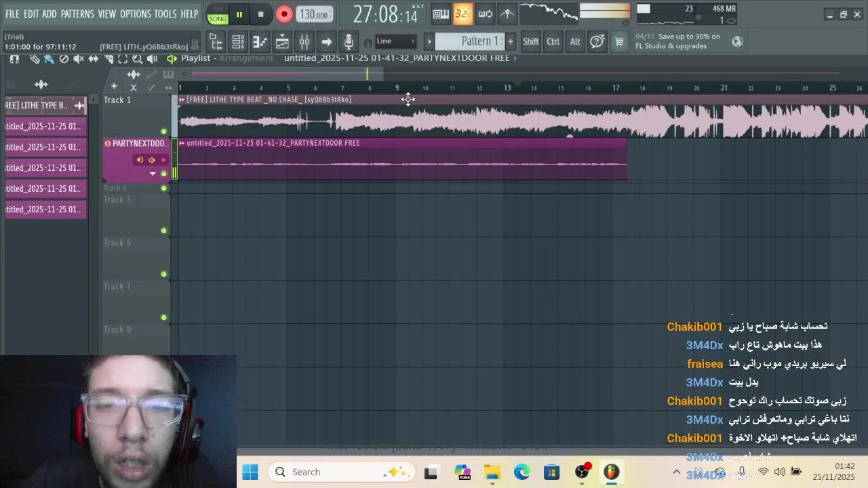Click the arrow toolbar icon
868x488 pixels.
326,42
